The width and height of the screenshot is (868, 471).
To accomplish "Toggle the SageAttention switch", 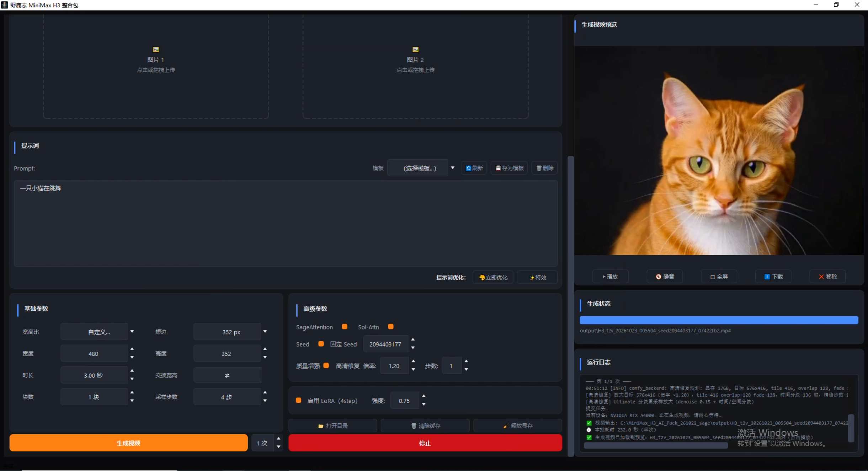I will point(344,327).
